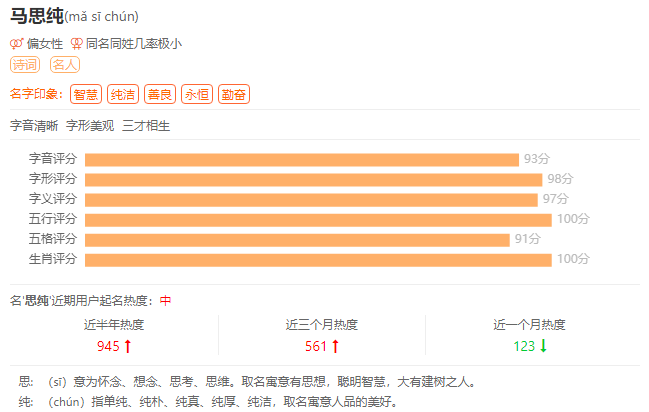Image resolution: width=649 pixels, height=412 pixels.
Task: Select the 名人 tag
Action: [64, 65]
